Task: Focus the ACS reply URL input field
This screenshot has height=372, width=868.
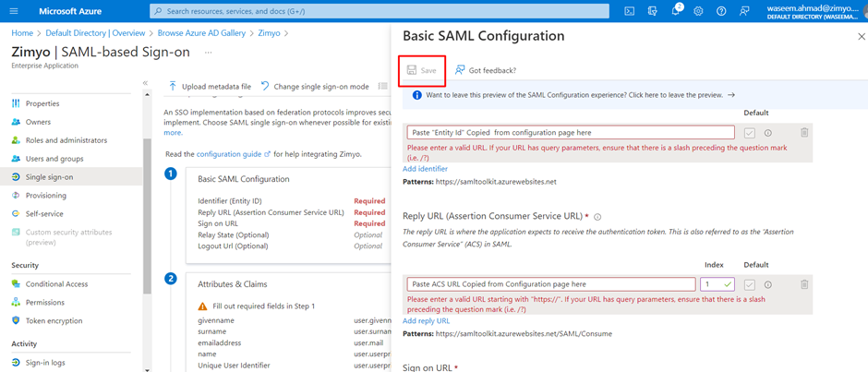Action: point(551,284)
